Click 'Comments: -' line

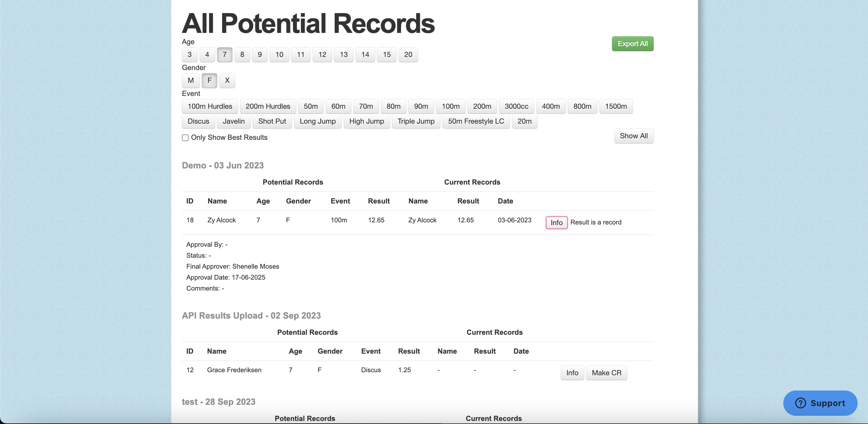[205, 289]
